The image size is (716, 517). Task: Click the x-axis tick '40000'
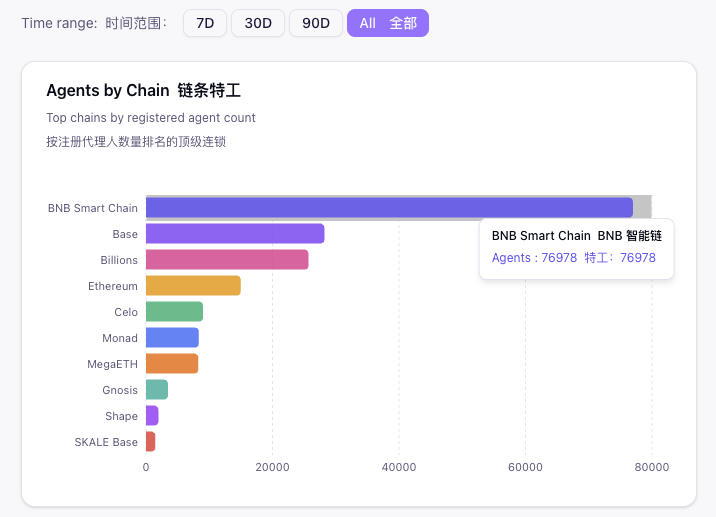pos(399,467)
